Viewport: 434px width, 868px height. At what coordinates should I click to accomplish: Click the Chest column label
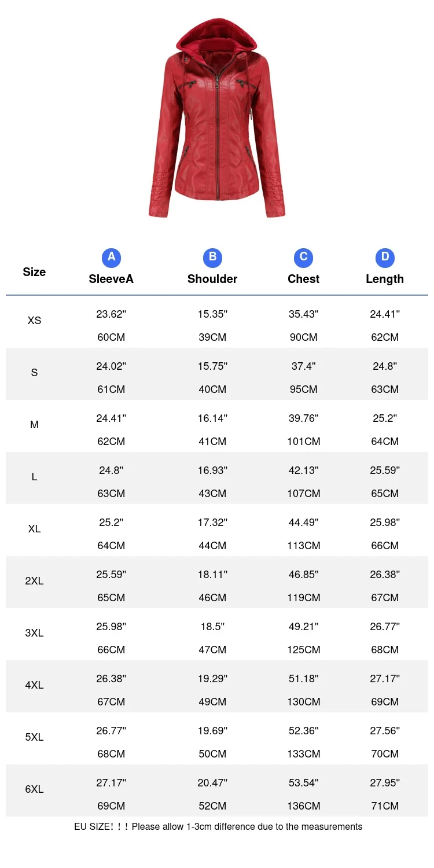(303, 279)
